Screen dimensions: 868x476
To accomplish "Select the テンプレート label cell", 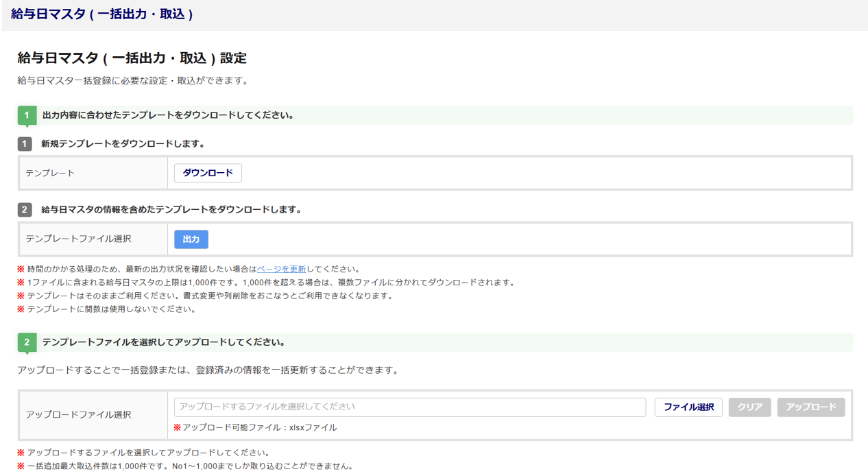I will click(93, 173).
